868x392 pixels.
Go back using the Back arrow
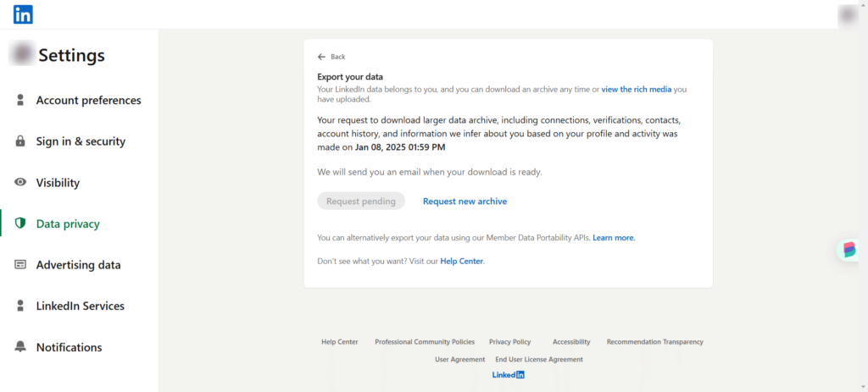point(331,57)
